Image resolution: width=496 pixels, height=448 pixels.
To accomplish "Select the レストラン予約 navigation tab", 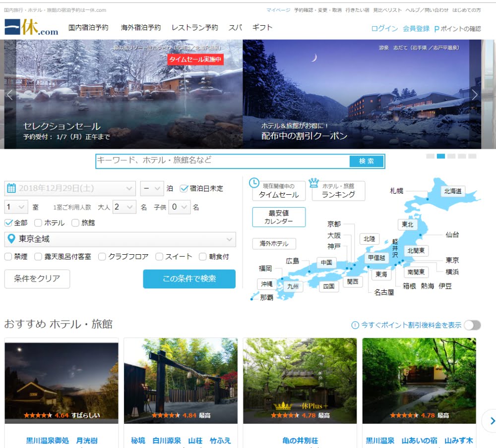I will [194, 28].
